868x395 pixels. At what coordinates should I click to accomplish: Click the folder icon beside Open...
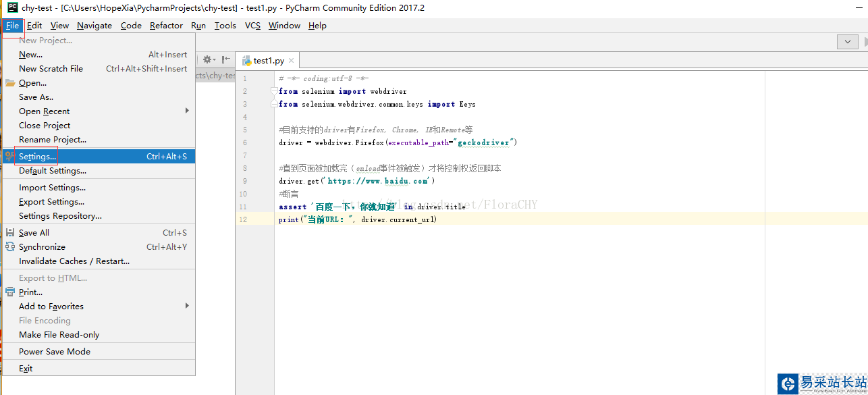click(x=10, y=83)
